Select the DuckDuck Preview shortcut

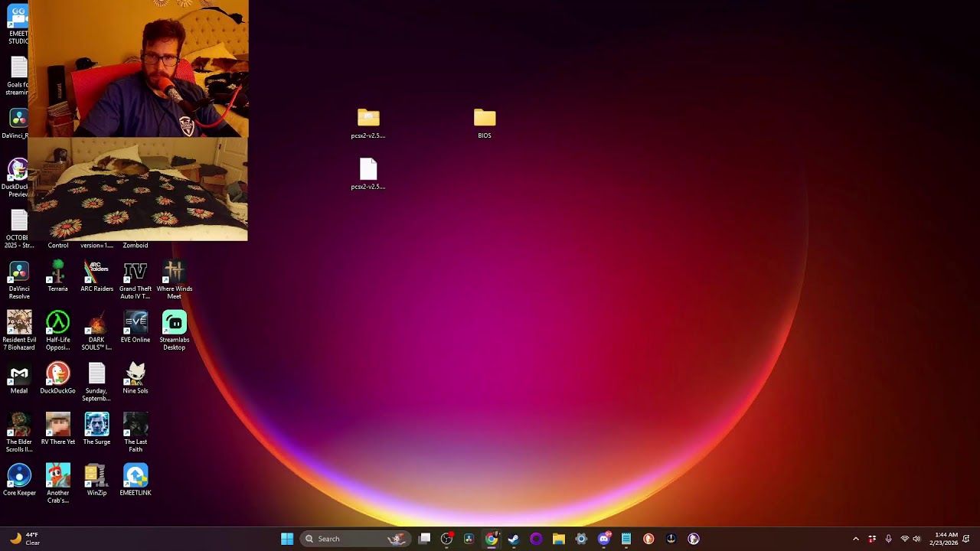[15, 178]
